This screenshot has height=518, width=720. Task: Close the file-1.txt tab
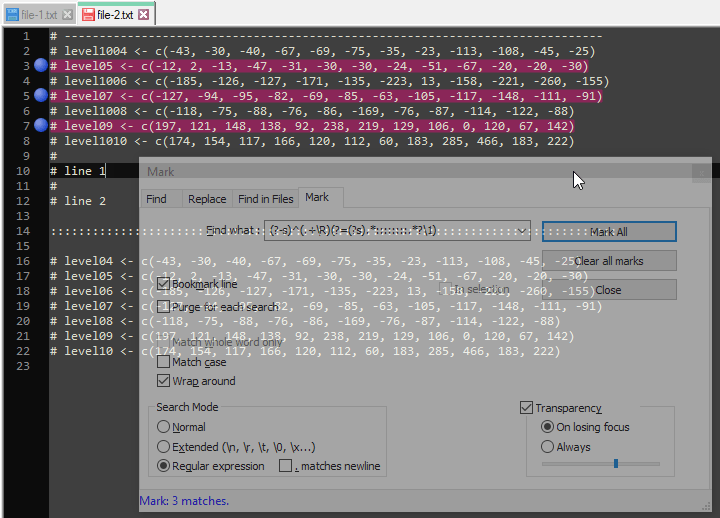coord(67,15)
